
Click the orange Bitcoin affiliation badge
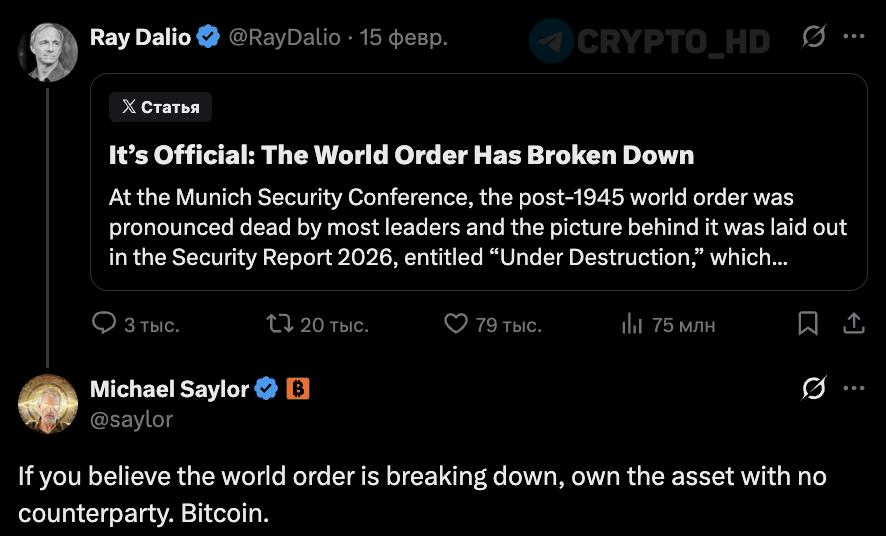[x=298, y=389]
